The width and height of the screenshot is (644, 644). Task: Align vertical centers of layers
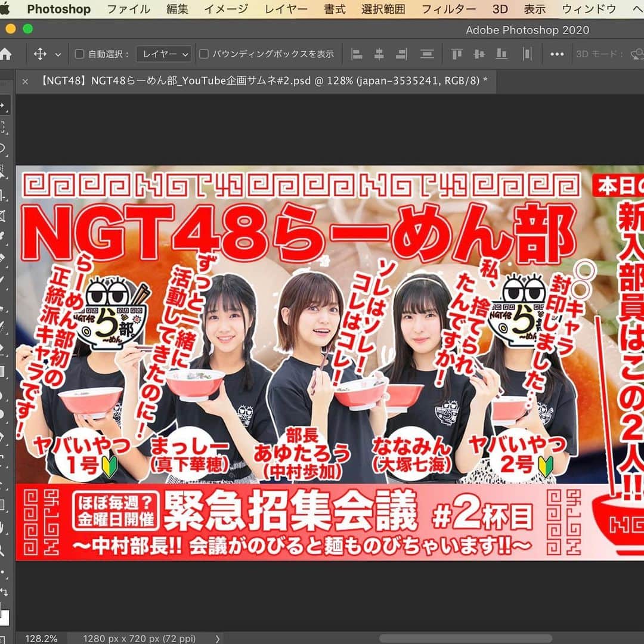point(479,54)
